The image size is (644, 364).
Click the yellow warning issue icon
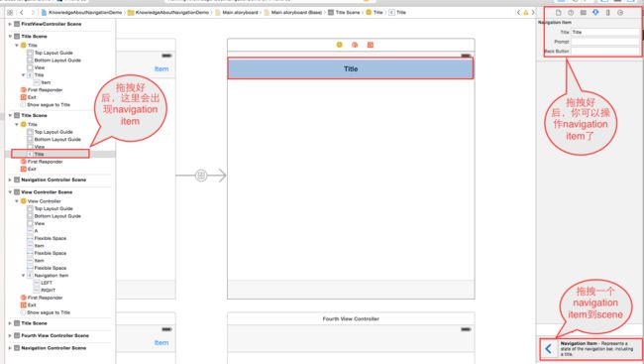[x=526, y=12]
